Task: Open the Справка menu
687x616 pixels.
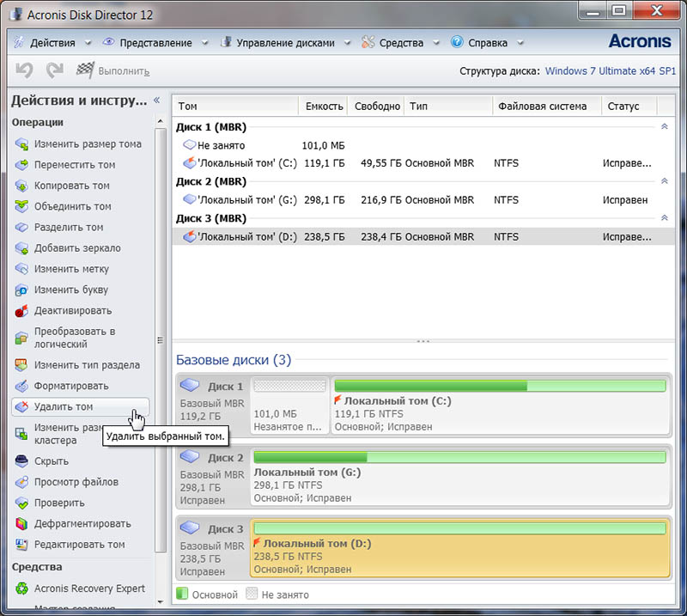Action: 488,43
